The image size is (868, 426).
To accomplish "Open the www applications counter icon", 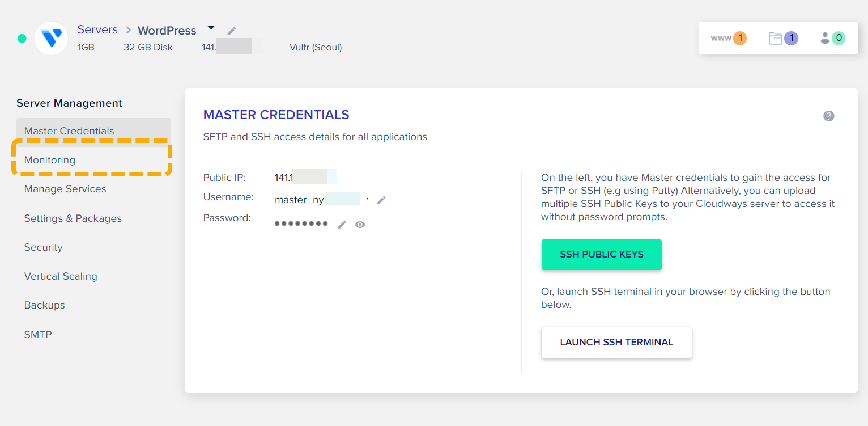I will tap(729, 38).
